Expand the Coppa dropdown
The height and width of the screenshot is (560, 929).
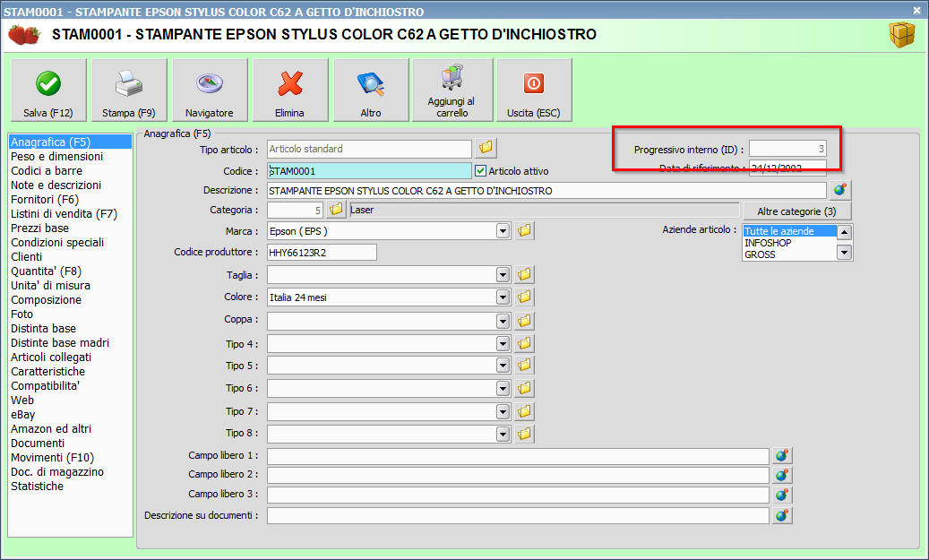[x=503, y=321]
